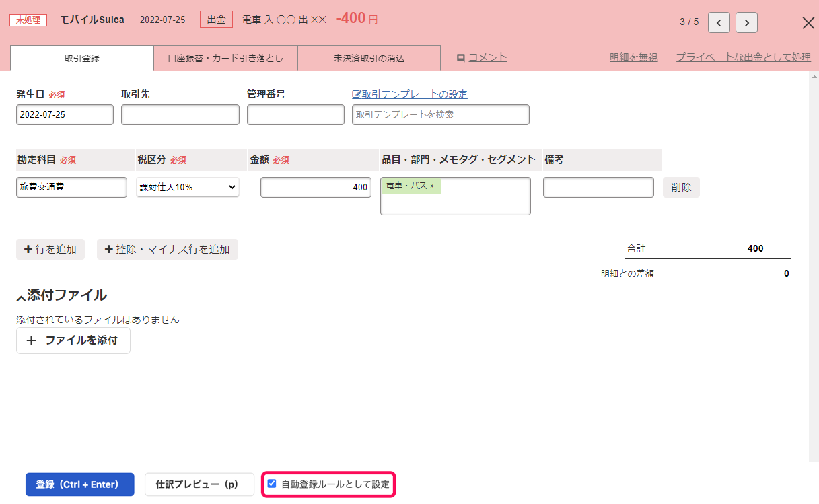819x504 pixels.
Task: Click the vertical scrollbar at right
Action: click(814, 266)
